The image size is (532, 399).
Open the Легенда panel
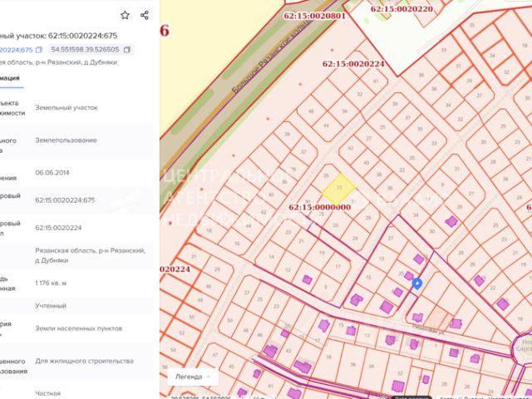pos(193,377)
